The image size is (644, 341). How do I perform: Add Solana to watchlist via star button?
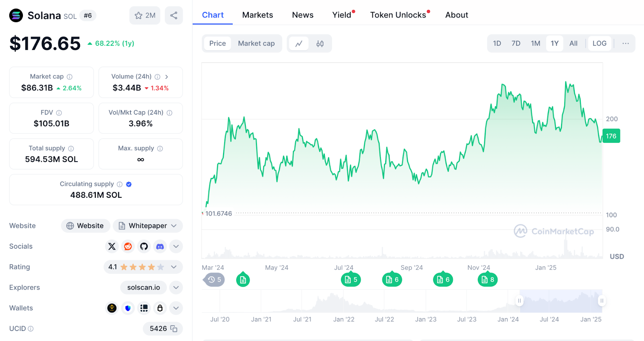pyautogui.click(x=145, y=16)
